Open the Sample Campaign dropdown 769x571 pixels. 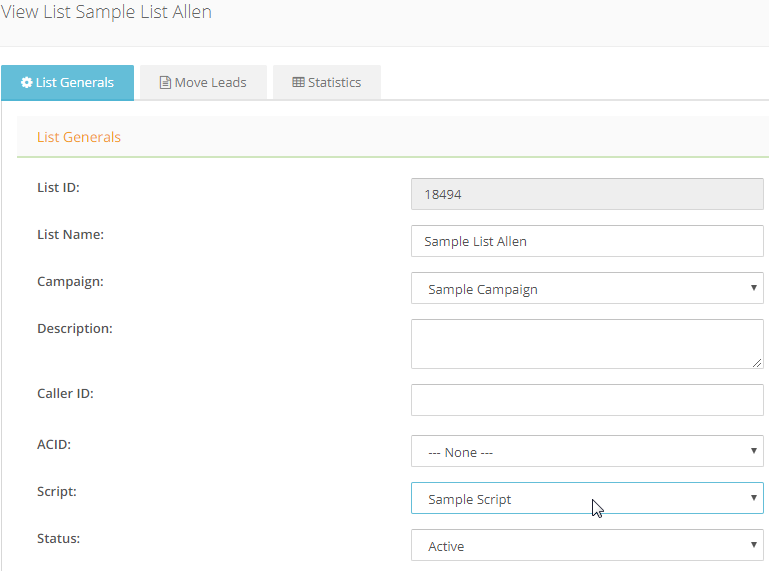[x=587, y=288]
